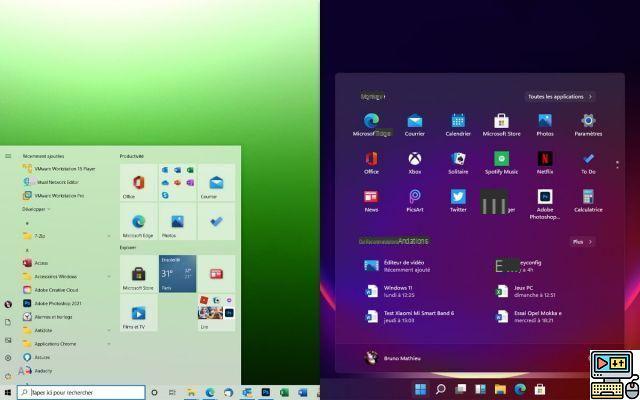Launch the Netflix pinned app
640x400 pixels.
(545, 163)
